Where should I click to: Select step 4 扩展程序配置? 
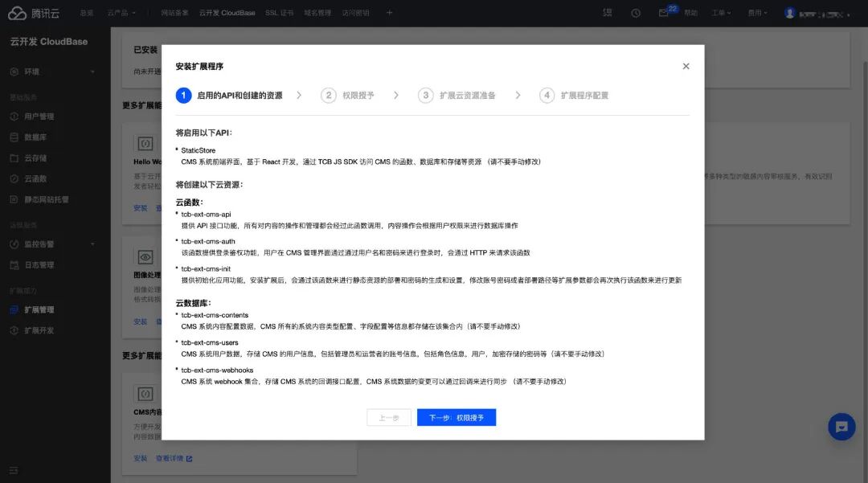[574, 95]
